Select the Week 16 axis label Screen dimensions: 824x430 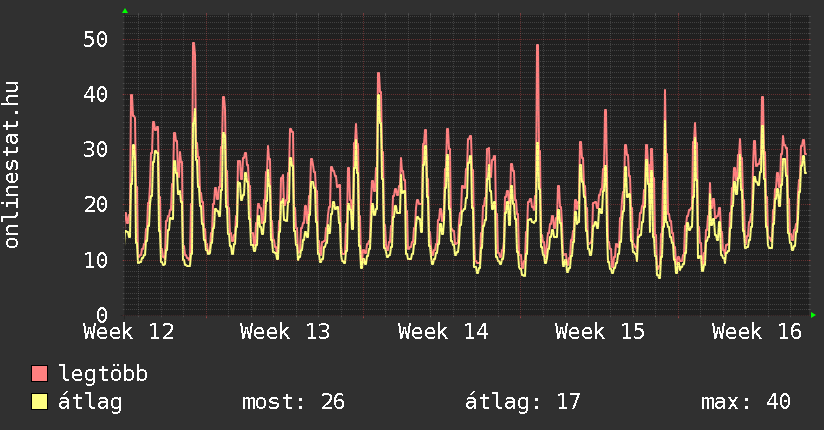point(757,332)
